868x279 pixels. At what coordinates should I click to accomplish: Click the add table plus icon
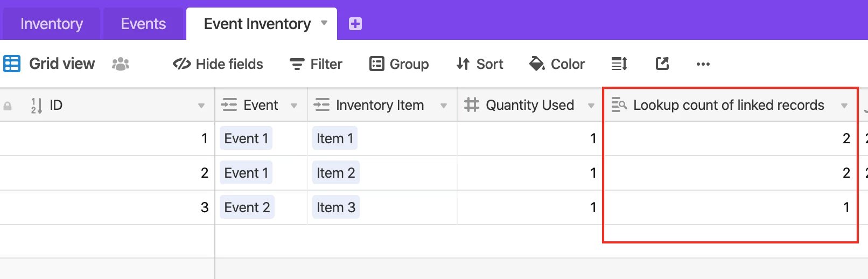355,24
